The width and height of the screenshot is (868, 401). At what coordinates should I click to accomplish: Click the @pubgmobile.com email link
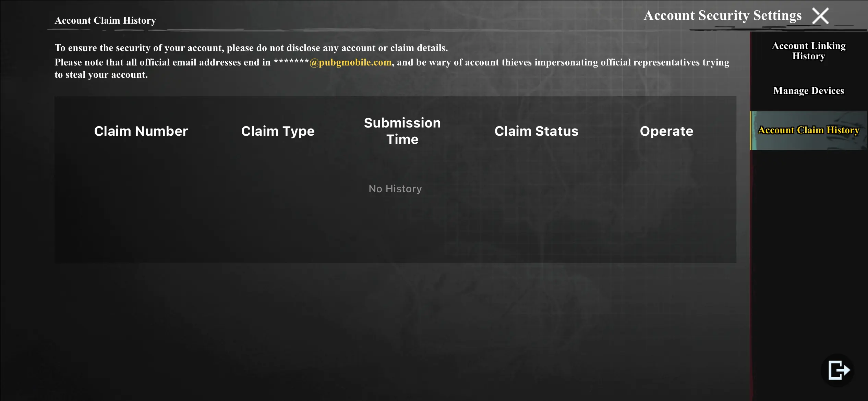point(350,62)
